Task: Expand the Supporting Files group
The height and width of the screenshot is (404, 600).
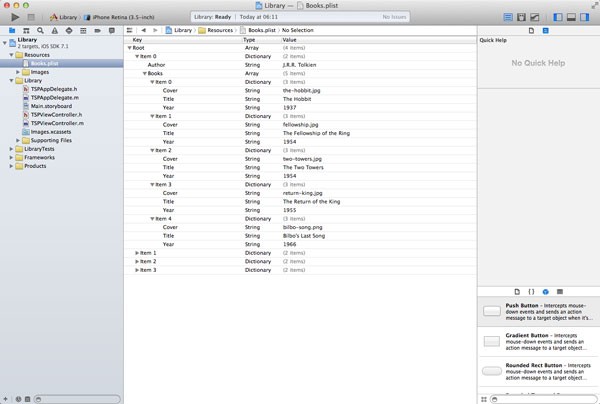Action: 18,140
